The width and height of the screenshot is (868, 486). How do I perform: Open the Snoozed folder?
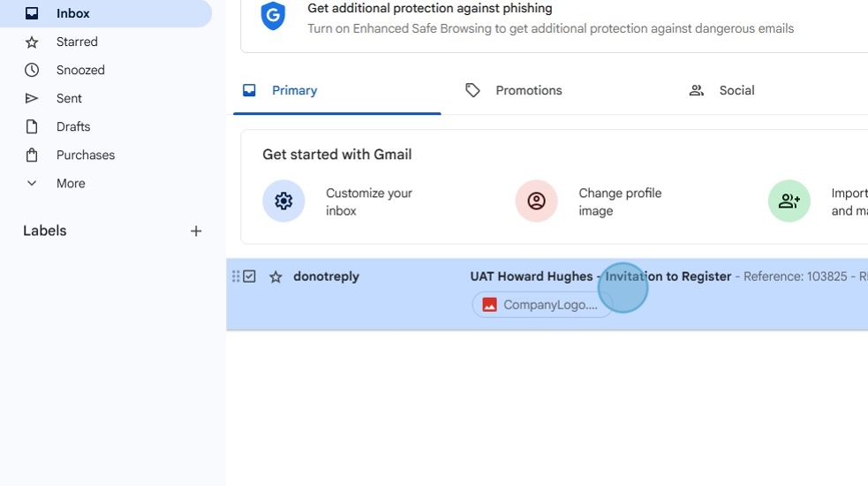pyautogui.click(x=80, y=70)
